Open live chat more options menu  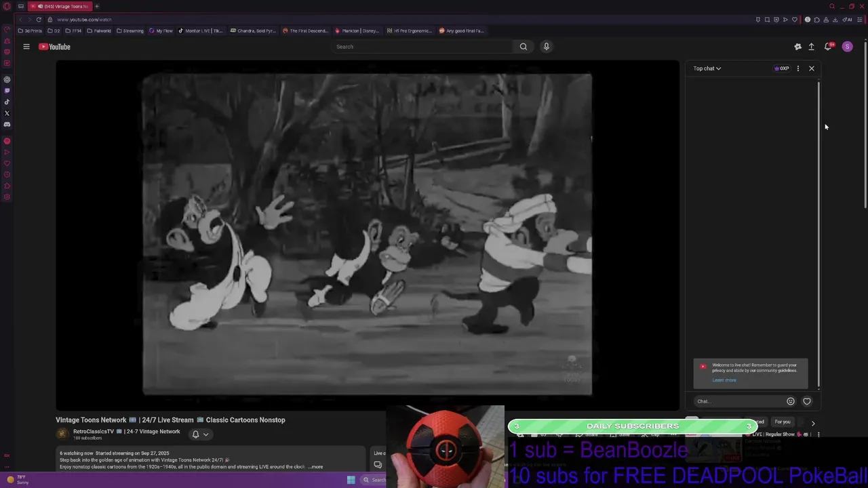pos(797,68)
